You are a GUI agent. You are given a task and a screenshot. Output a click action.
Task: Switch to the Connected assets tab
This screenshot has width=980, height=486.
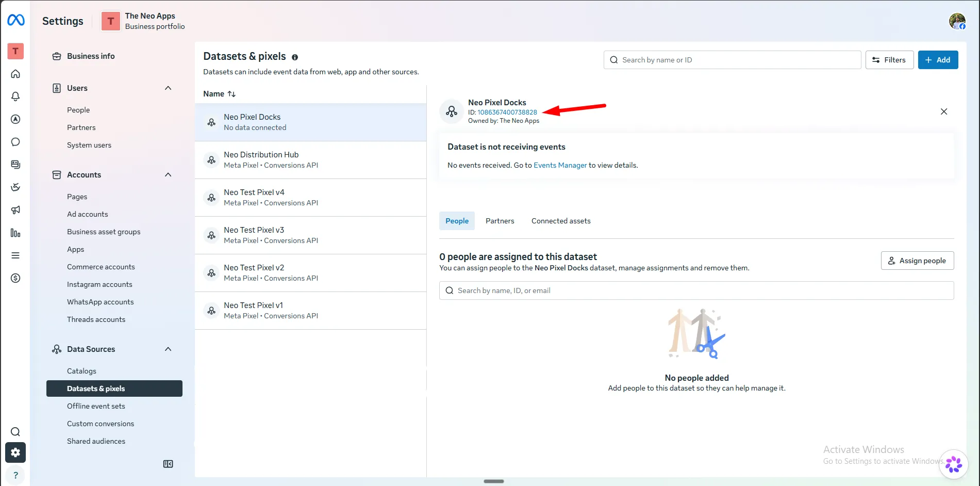pyautogui.click(x=561, y=221)
